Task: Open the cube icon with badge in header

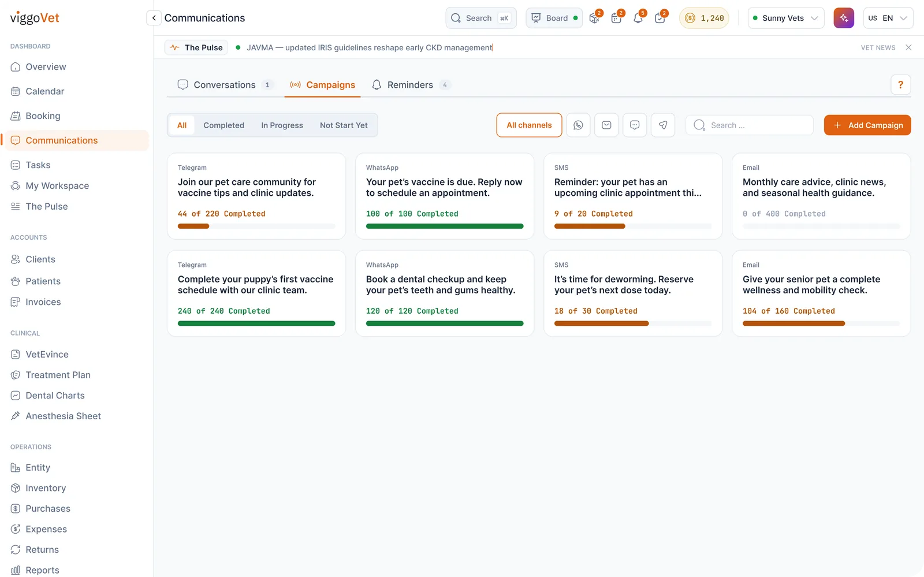Action: point(595,18)
